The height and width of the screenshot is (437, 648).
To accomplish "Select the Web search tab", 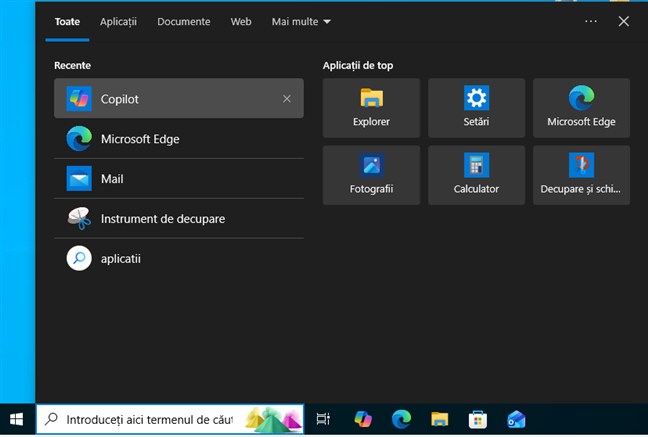I will [x=241, y=21].
